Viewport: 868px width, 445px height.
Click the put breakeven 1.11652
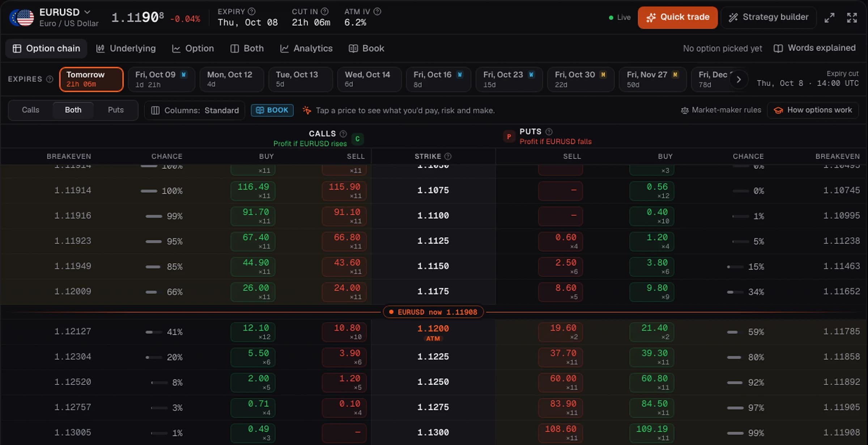[842, 291]
